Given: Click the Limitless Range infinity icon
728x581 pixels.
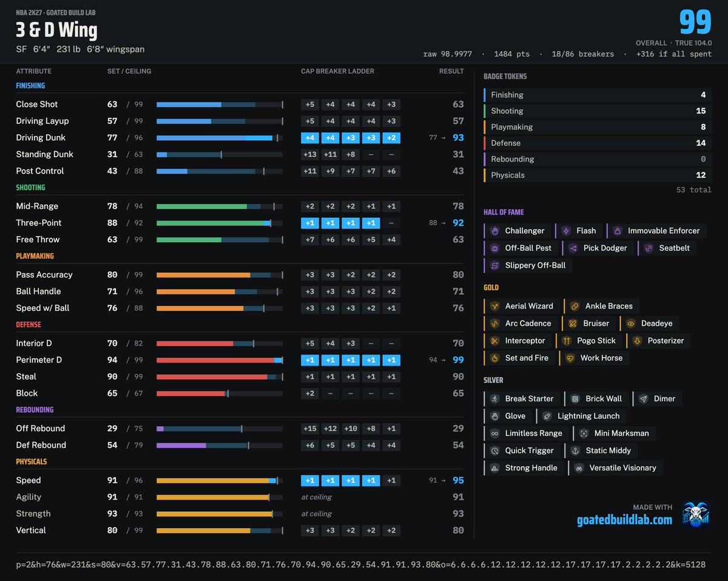Looking at the screenshot, I should [494, 433].
